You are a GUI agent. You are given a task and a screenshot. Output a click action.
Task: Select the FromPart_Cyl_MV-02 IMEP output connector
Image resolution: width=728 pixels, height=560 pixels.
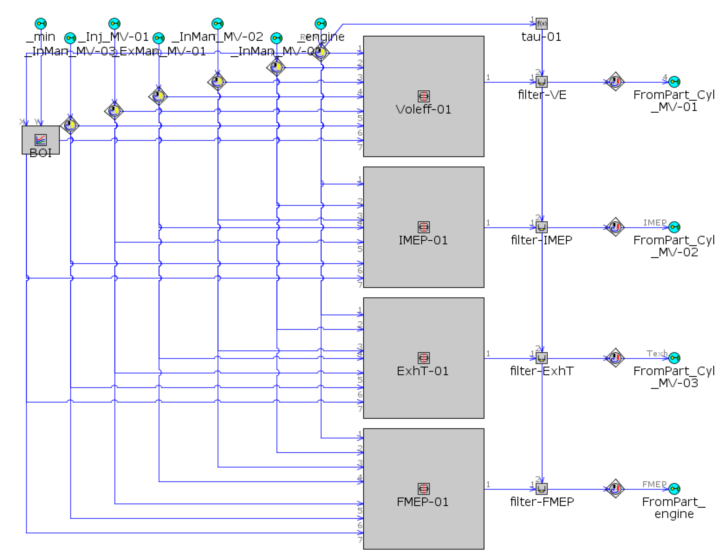coord(674,227)
